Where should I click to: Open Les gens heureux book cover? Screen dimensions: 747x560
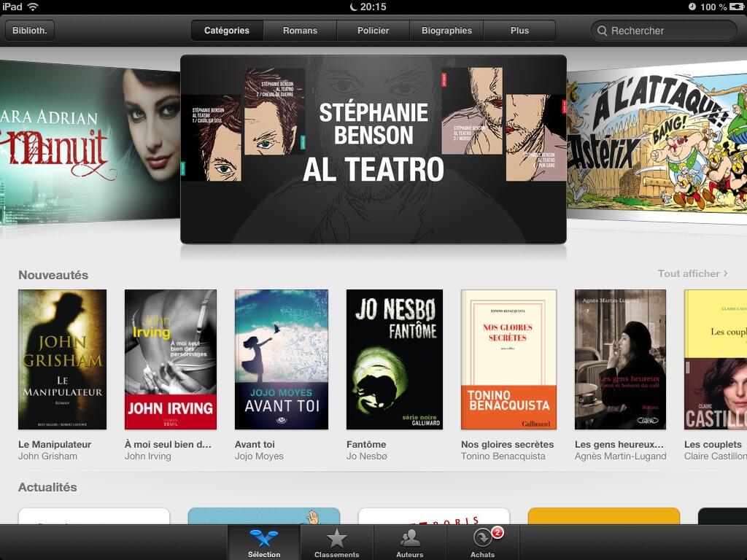[620, 359]
